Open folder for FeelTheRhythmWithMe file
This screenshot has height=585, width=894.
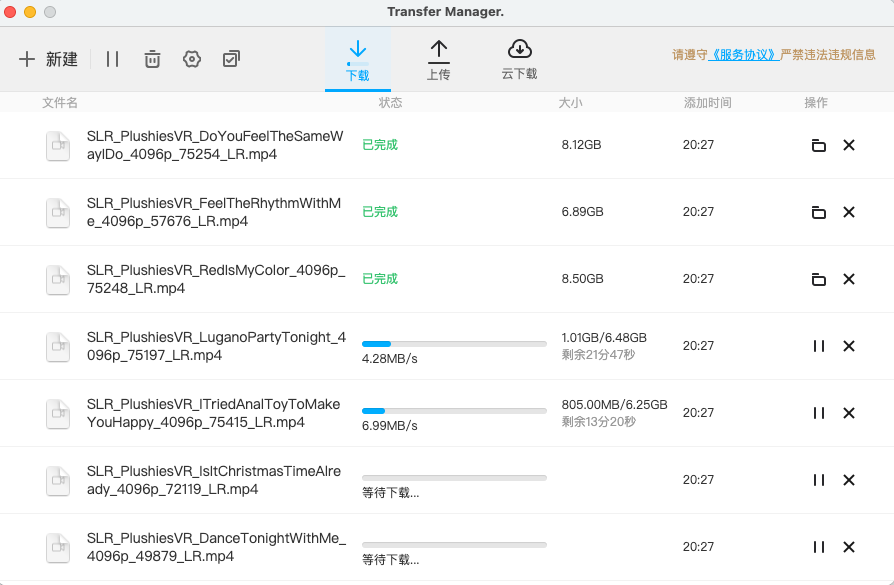(x=819, y=212)
